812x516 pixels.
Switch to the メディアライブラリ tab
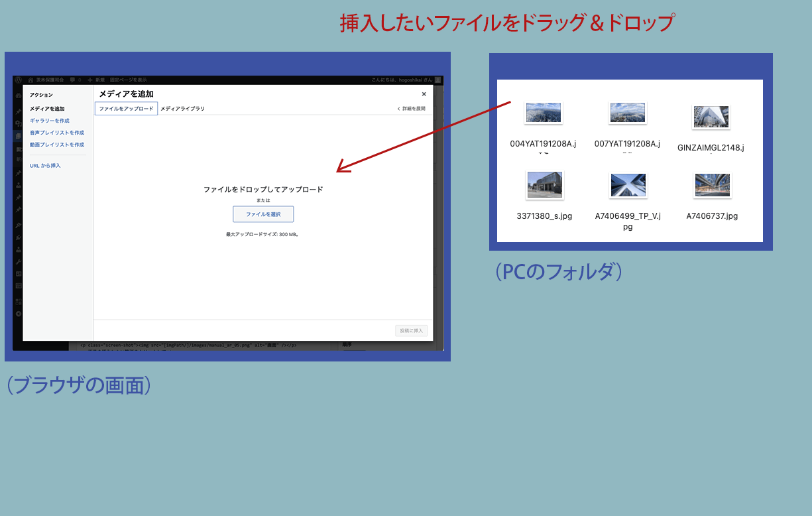click(x=182, y=108)
